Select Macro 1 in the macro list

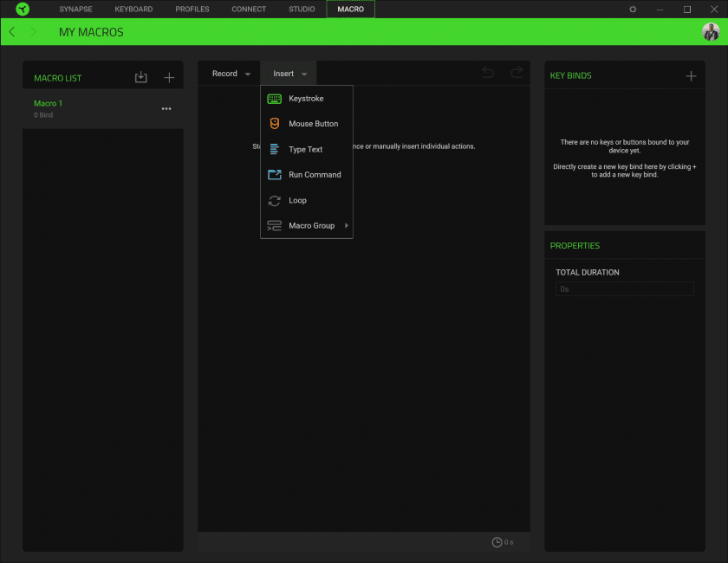point(102,108)
